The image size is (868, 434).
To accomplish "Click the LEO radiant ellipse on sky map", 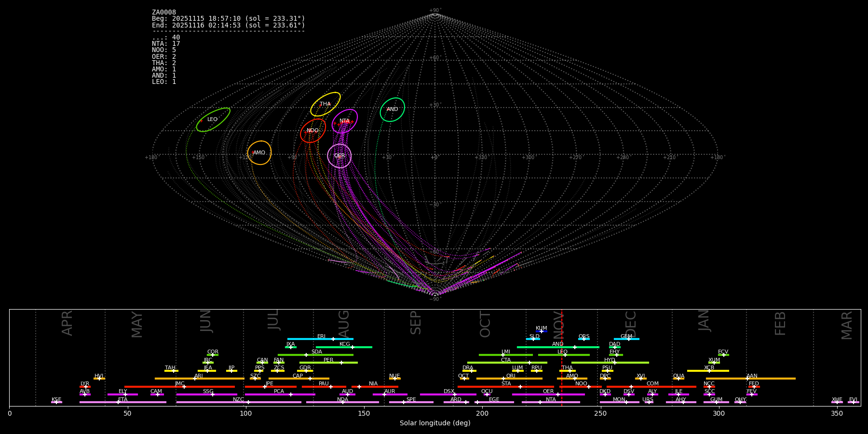I will pos(213,120).
